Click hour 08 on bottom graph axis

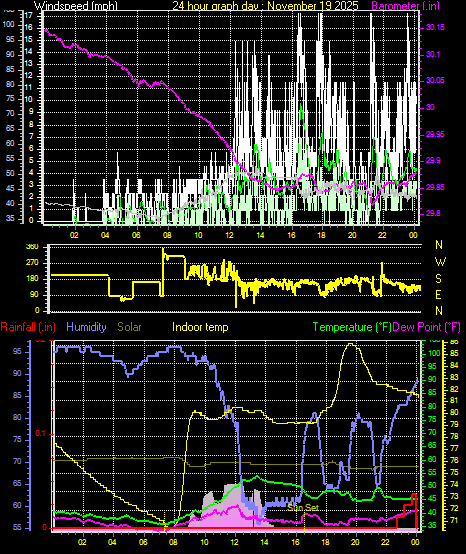(x=173, y=541)
